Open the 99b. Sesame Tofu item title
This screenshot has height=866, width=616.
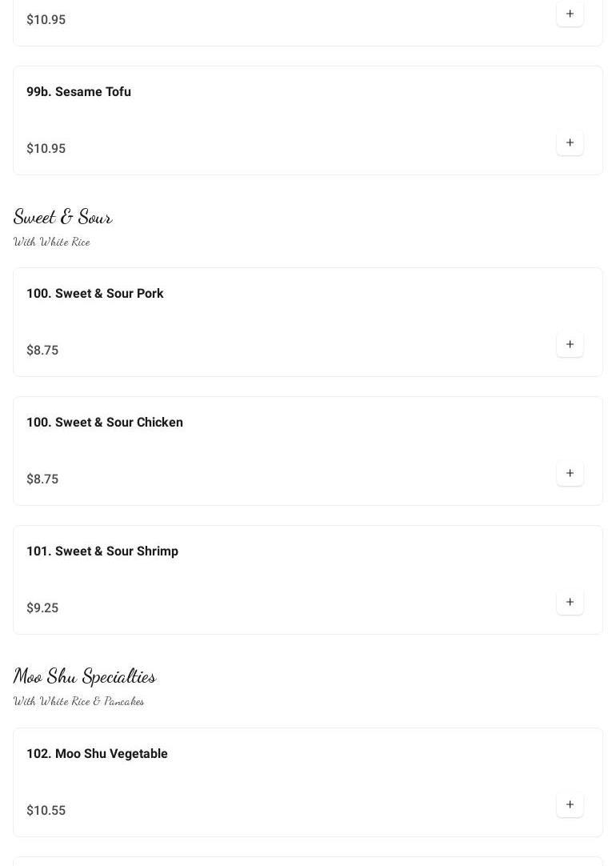(78, 92)
